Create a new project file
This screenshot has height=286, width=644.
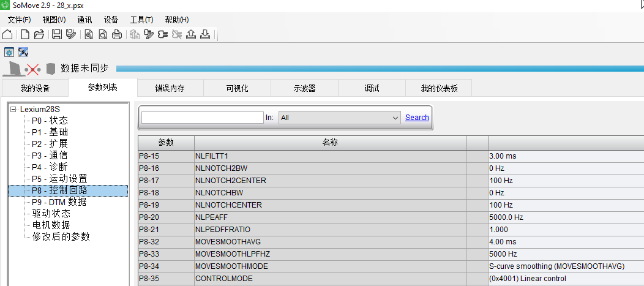point(25,34)
